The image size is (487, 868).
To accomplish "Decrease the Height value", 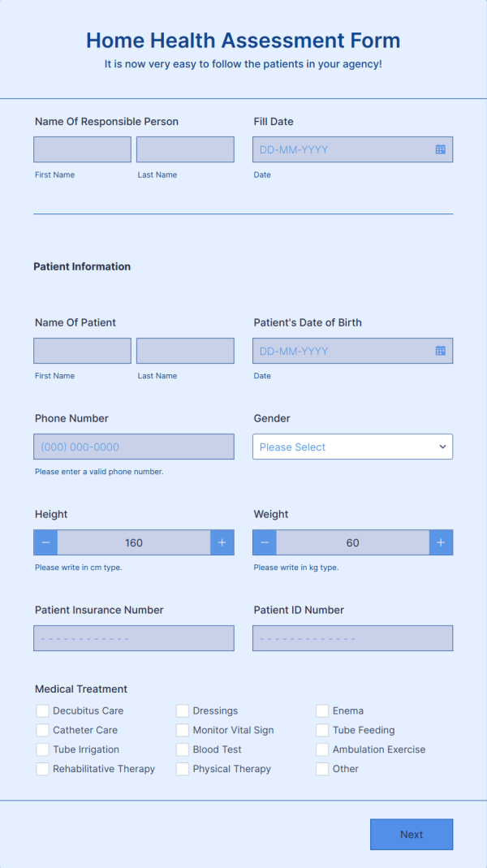I will 45,542.
